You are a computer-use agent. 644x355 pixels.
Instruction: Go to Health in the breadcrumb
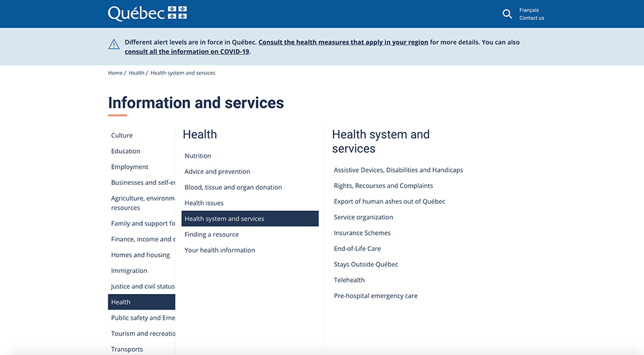coord(136,73)
